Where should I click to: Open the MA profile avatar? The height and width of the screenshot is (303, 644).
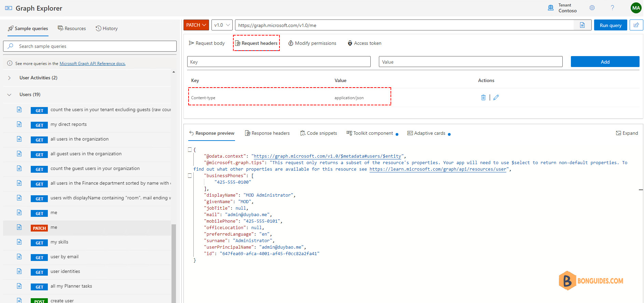click(636, 8)
